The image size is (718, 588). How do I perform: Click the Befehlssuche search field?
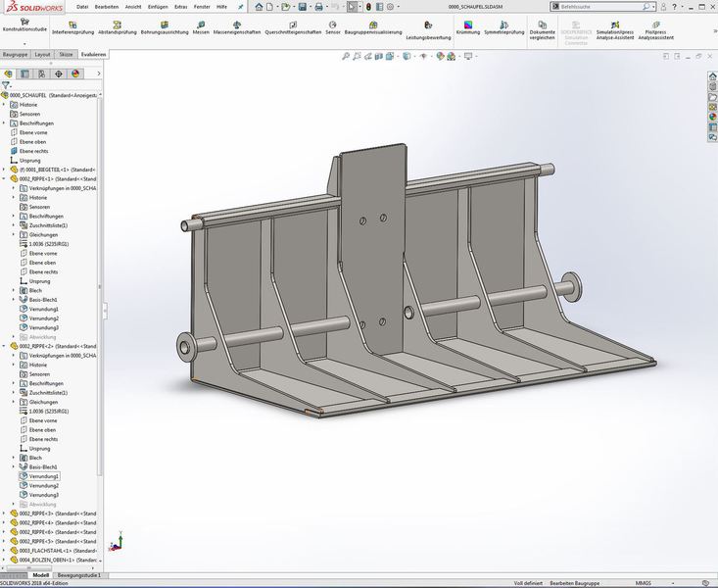602,7
